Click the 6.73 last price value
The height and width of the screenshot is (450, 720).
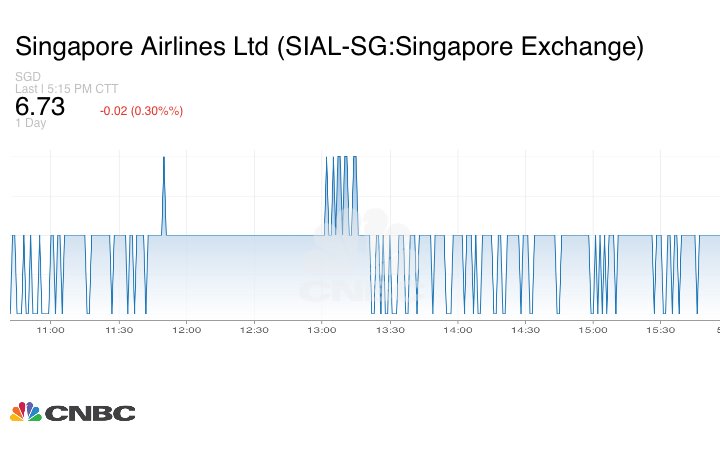[40, 107]
